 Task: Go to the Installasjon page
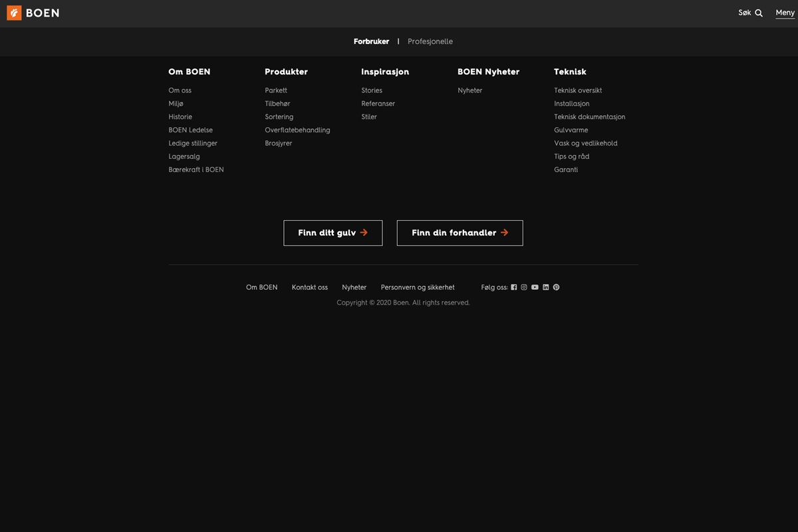(572, 104)
